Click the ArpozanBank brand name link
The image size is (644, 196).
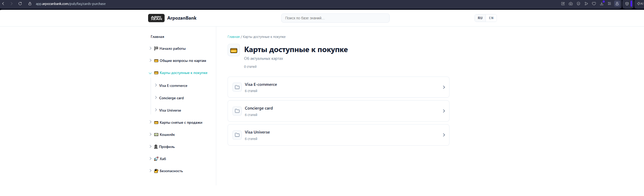point(182,18)
